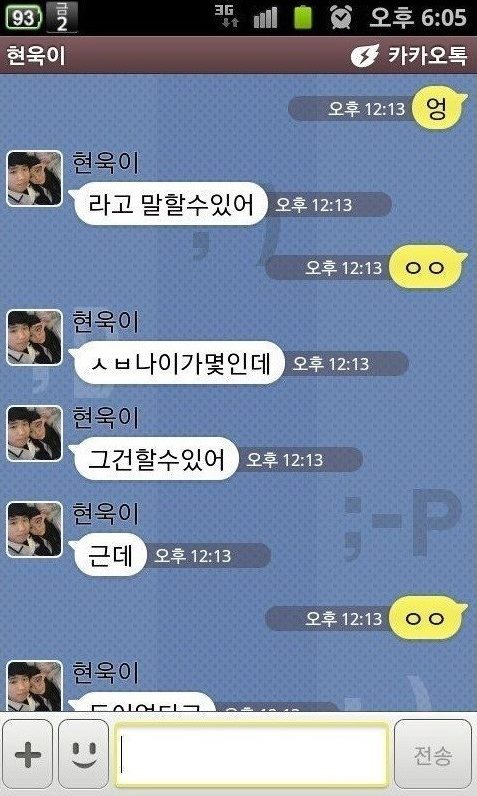477x796 pixels.
Task: Tap the calendar date status icon
Action: point(62,17)
